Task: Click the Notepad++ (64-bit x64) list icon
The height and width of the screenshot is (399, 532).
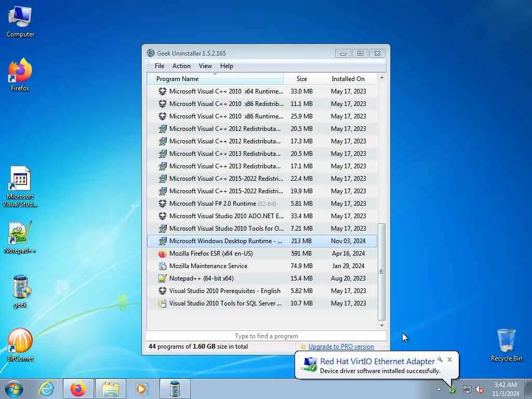Action: [x=163, y=278]
